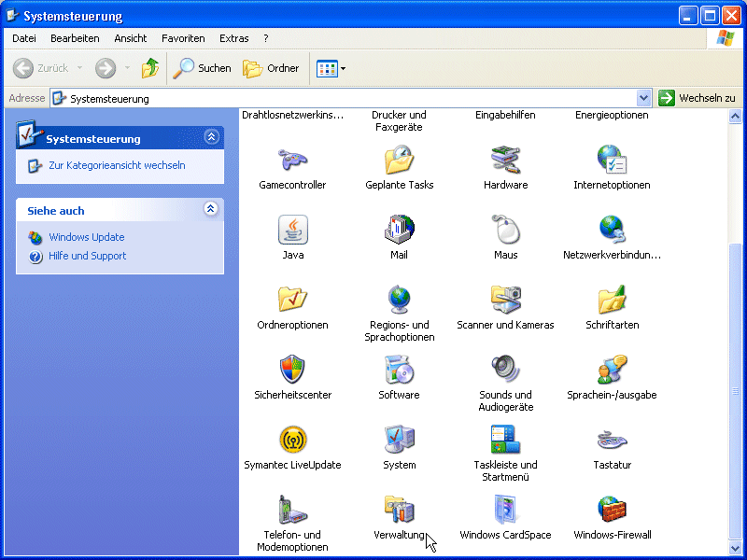
Task: Open Taskleiste und Startmenü icon
Action: pyautogui.click(x=505, y=440)
